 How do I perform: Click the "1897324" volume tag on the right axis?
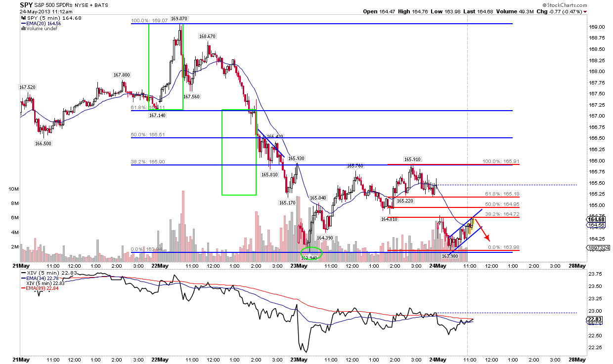point(597,247)
